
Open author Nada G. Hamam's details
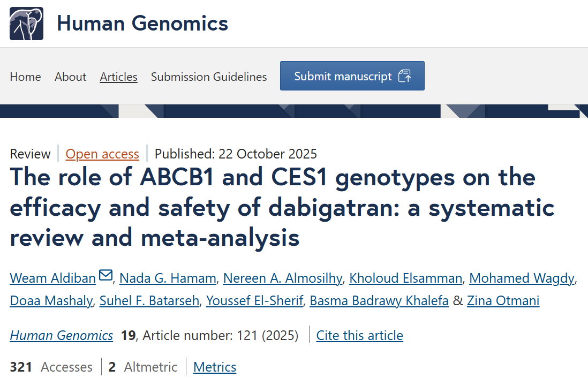click(168, 278)
